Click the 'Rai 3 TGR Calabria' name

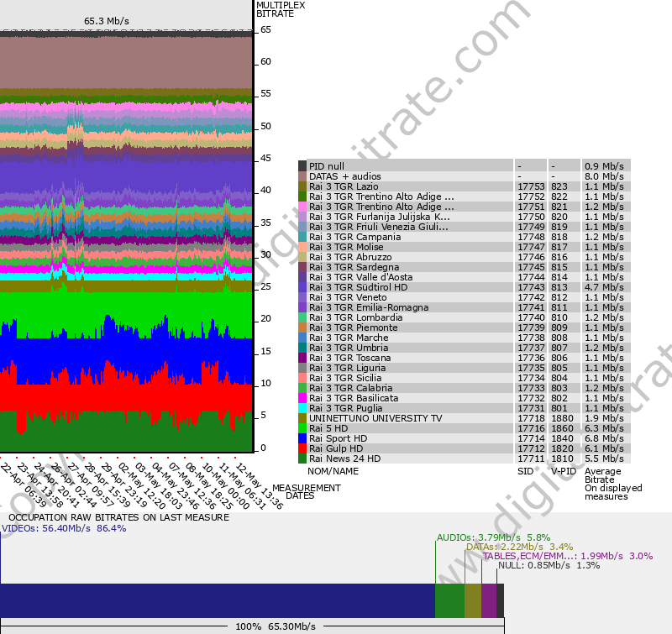point(351,388)
